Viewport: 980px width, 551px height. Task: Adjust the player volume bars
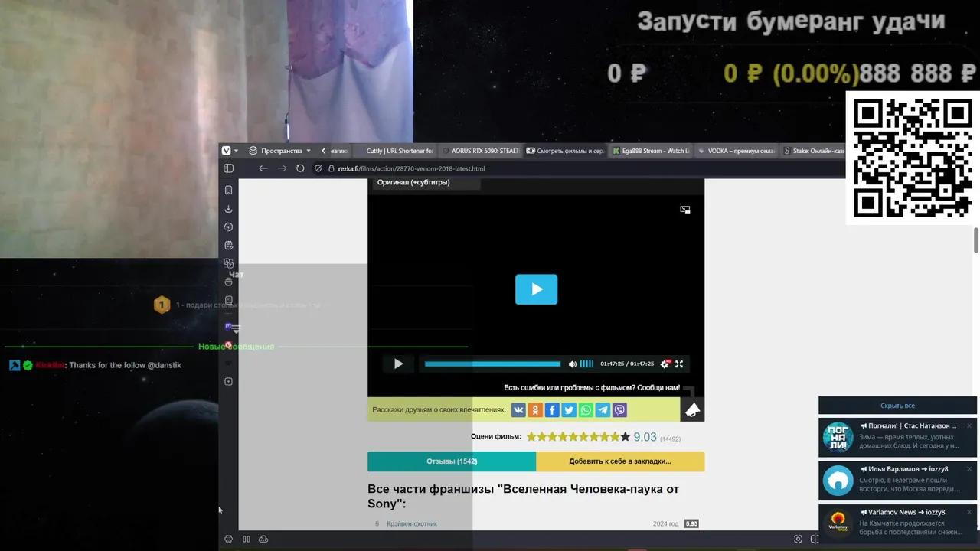click(586, 364)
